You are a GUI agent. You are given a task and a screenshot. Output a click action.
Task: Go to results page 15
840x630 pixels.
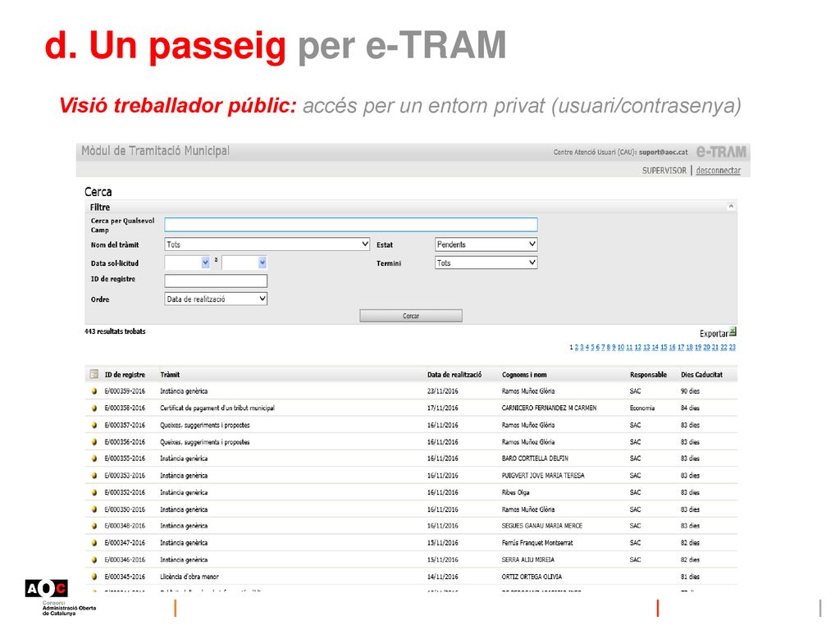(664, 348)
